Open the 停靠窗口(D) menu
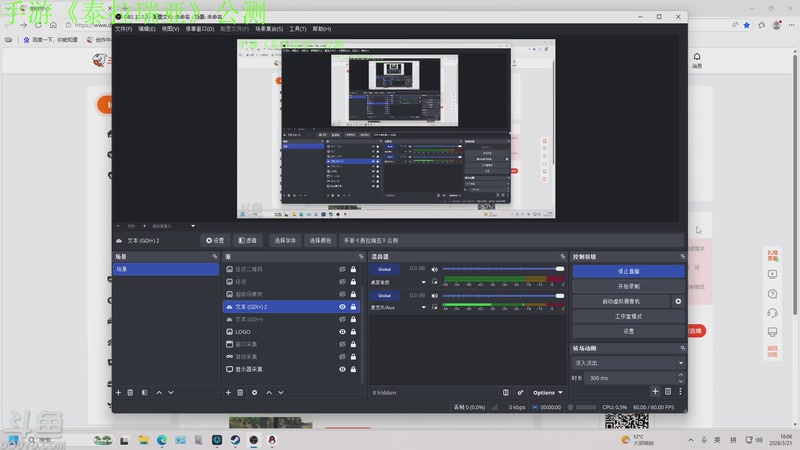The width and height of the screenshot is (800, 450). pyautogui.click(x=199, y=29)
